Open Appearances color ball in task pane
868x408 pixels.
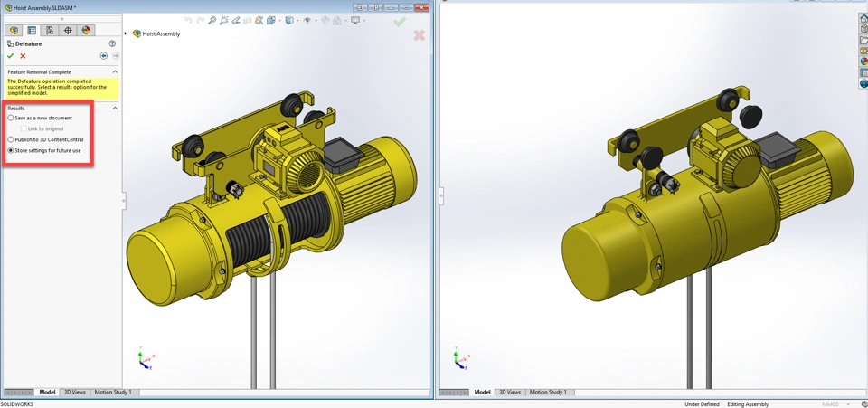click(x=863, y=62)
